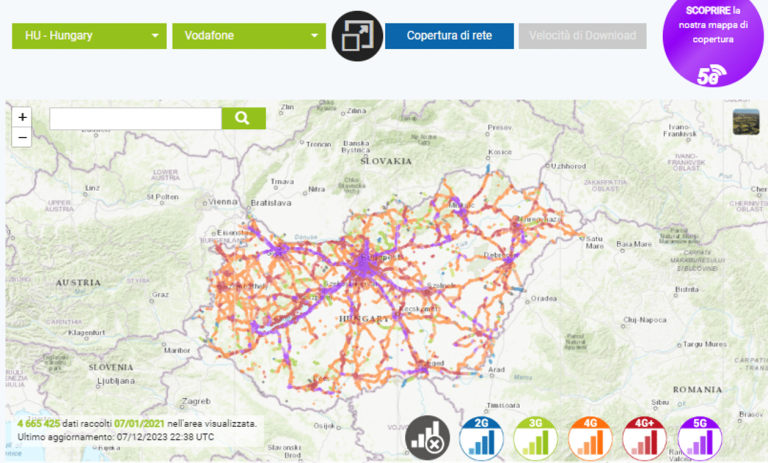The height and width of the screenshot is (463, 768).
Task: Focus the map location search field
Action: click(x=136, y=119)
